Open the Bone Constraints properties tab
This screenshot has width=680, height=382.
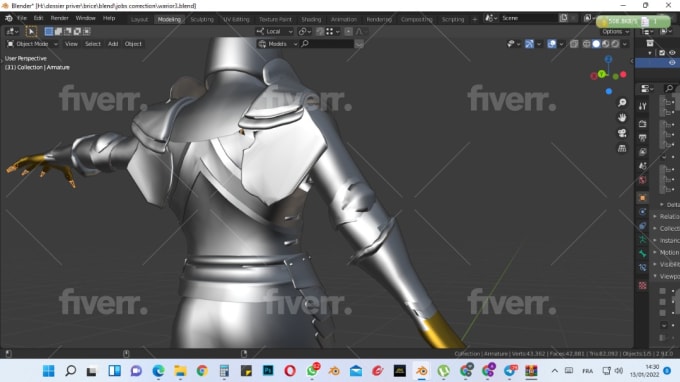coord(643,268)
